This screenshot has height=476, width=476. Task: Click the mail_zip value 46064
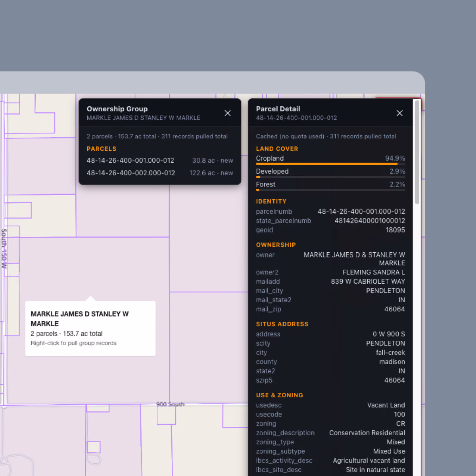click(x=395, y=309)
